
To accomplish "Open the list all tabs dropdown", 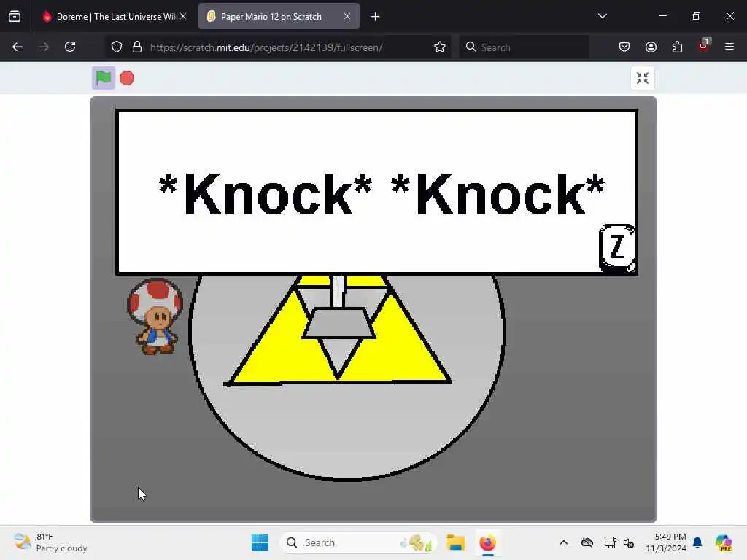I will [x=602, y=16].
